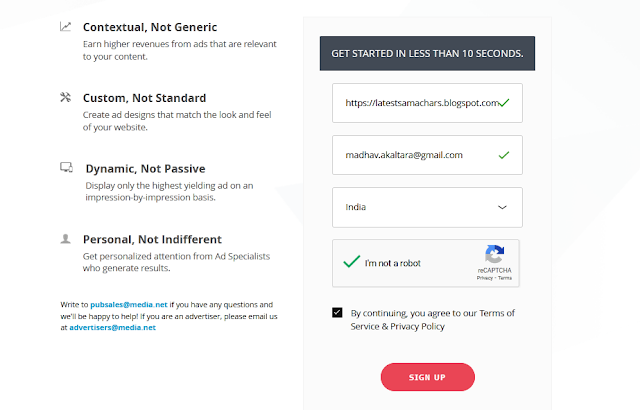The image size is (640, 410).
Task: Toggle the I'm not a robot checkbox
Action: [351, 262]
